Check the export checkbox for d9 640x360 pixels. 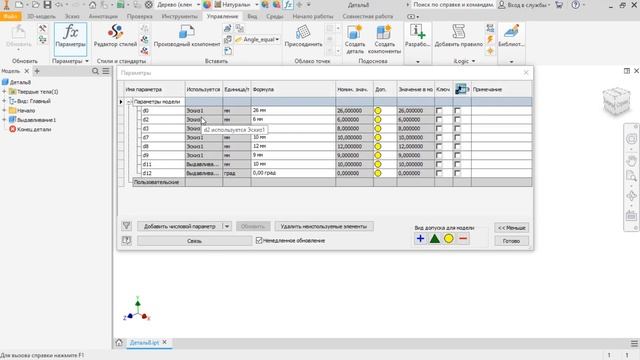pos(457,155)
